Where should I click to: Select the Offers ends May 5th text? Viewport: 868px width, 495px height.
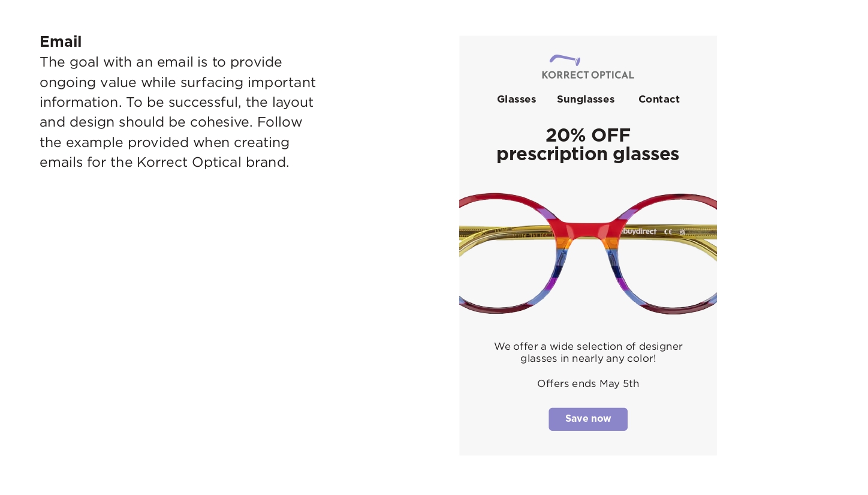[588, 383]
